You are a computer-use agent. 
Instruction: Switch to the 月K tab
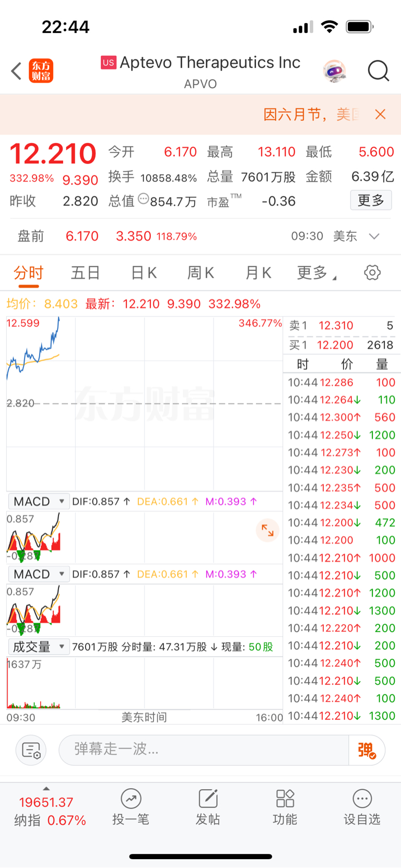point(258,272)
